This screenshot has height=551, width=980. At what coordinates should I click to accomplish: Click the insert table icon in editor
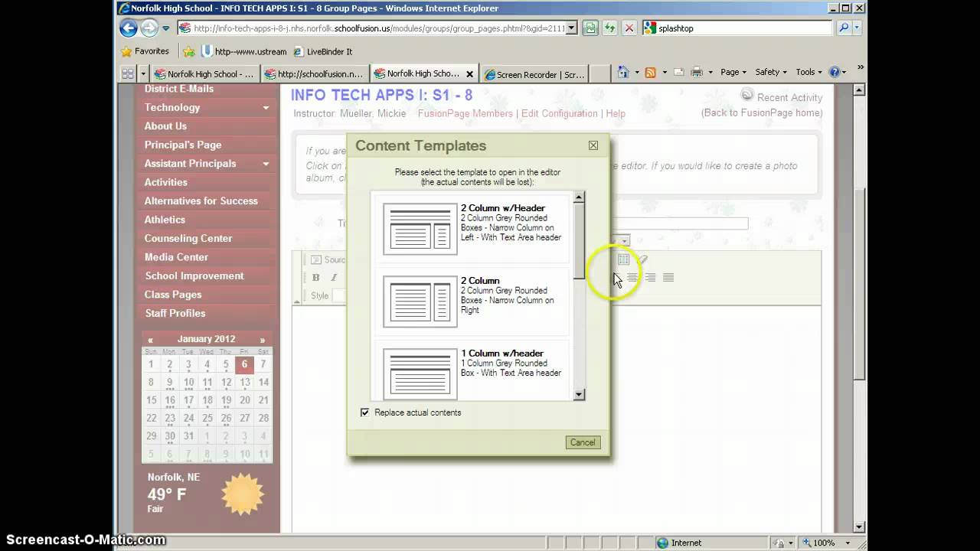point(623,260)
